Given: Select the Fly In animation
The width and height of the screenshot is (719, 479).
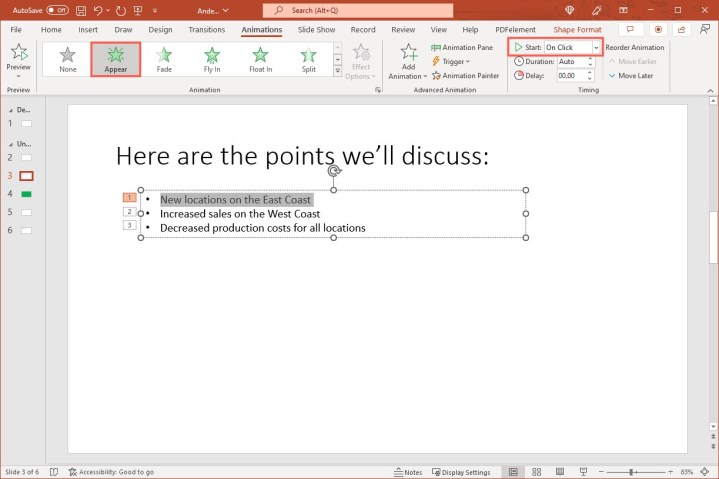Looking at the screenshot, I should (212, 59).
